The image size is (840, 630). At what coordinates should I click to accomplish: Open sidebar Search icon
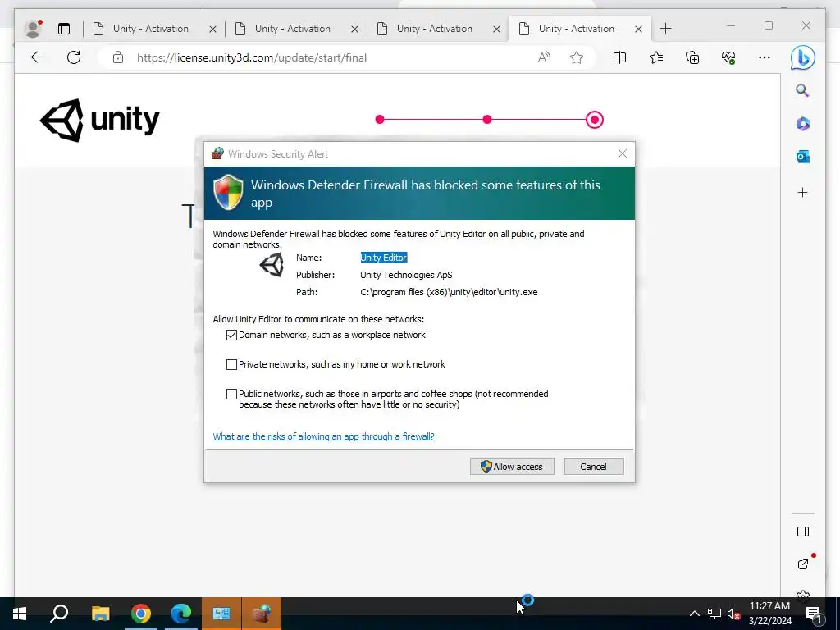[802, 90]
